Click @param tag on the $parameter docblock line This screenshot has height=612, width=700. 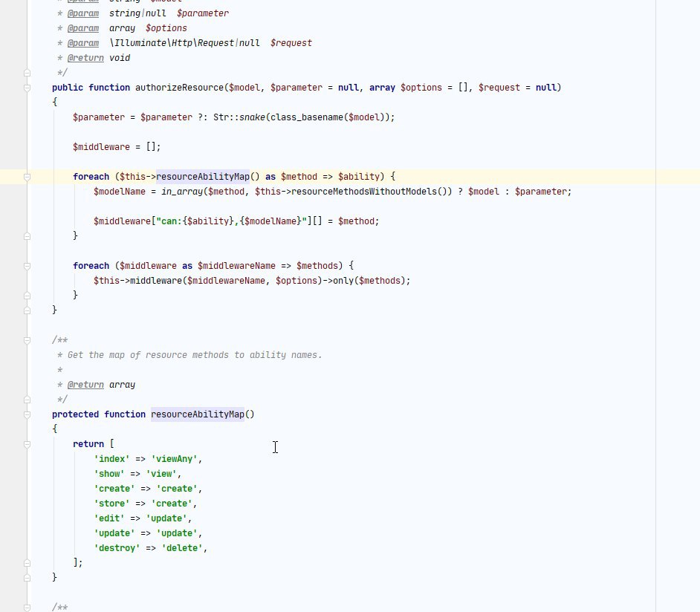[x=83, y=13]
